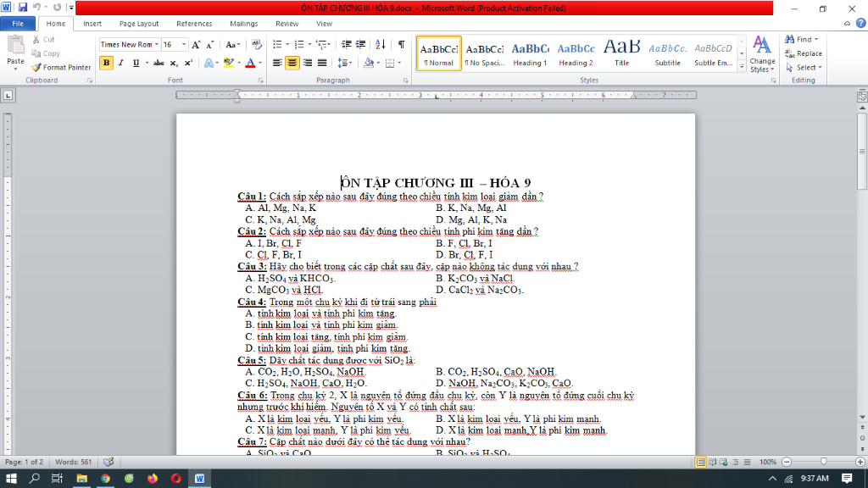This screenshot has width=868, height=488.
Task: Switch to the Page Layout tab
Action: click(x=139, y=24)
